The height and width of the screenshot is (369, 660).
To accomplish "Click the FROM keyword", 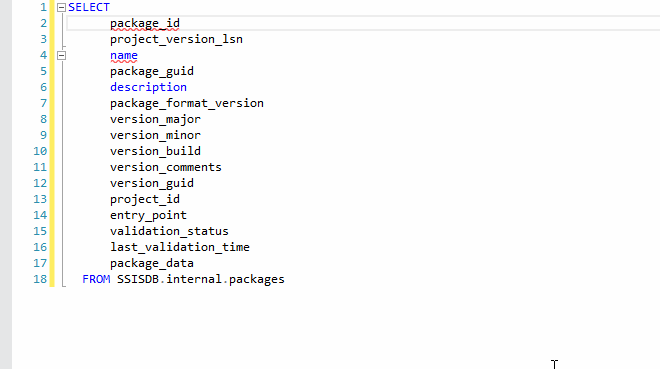I will [96, 279].
